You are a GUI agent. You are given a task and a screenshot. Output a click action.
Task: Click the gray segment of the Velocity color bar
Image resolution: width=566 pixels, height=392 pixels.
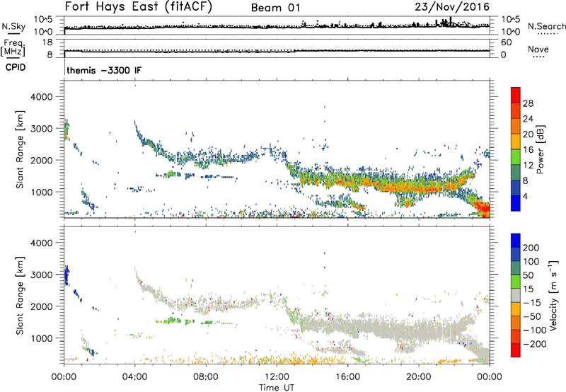[516, 295]
